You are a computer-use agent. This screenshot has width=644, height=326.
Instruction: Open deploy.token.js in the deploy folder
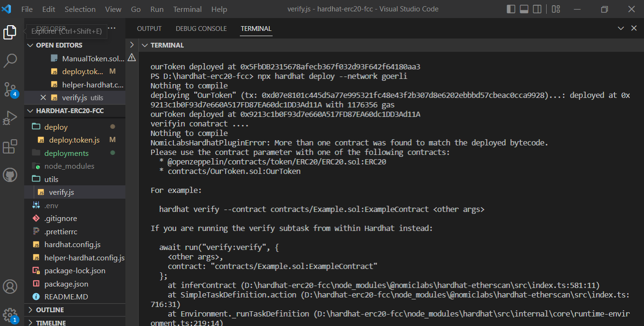75,140
